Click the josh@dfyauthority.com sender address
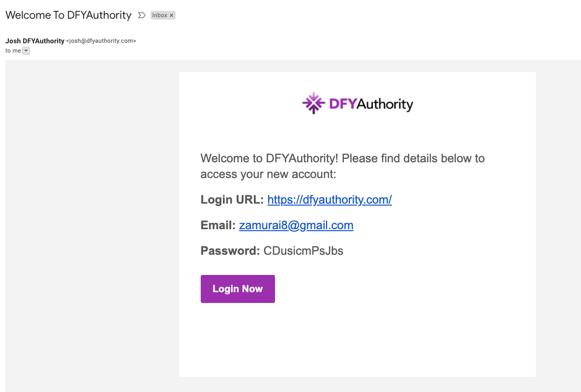Image resolution: width=581 pixels, height=392 pixels. click(x=101, y=41)
